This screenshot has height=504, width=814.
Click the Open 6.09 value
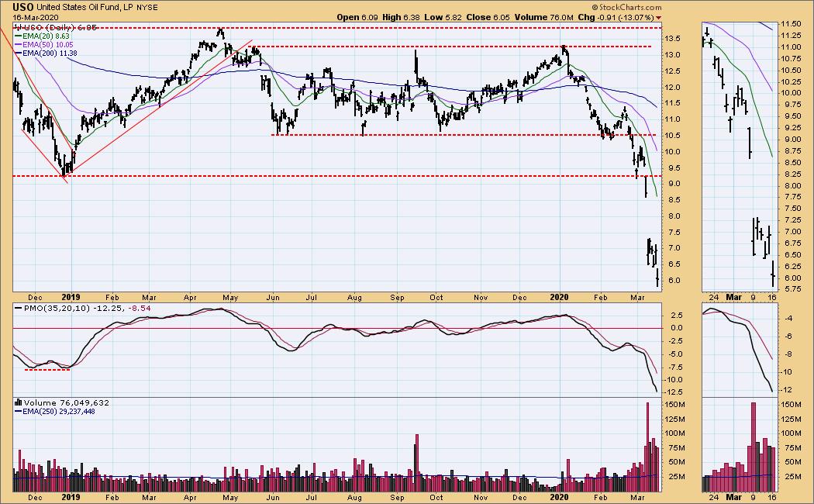(357, 17)
